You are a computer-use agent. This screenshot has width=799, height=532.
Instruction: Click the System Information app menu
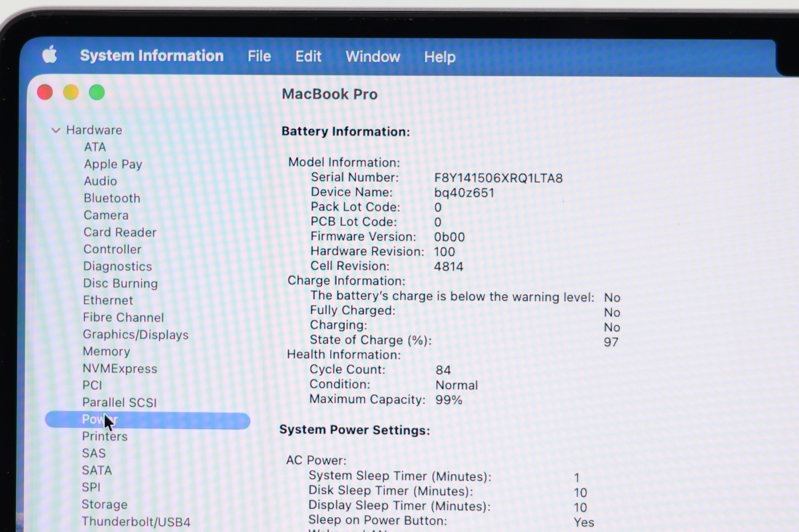[x=152, y=56]
